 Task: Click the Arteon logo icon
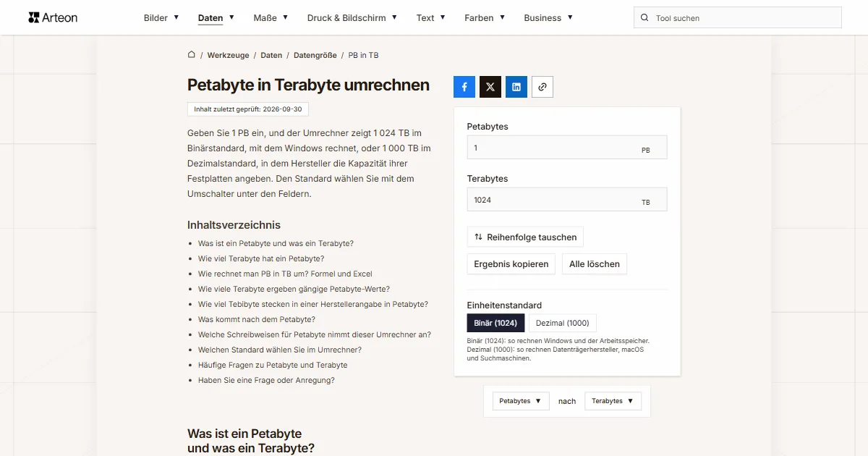coord(34,17)
